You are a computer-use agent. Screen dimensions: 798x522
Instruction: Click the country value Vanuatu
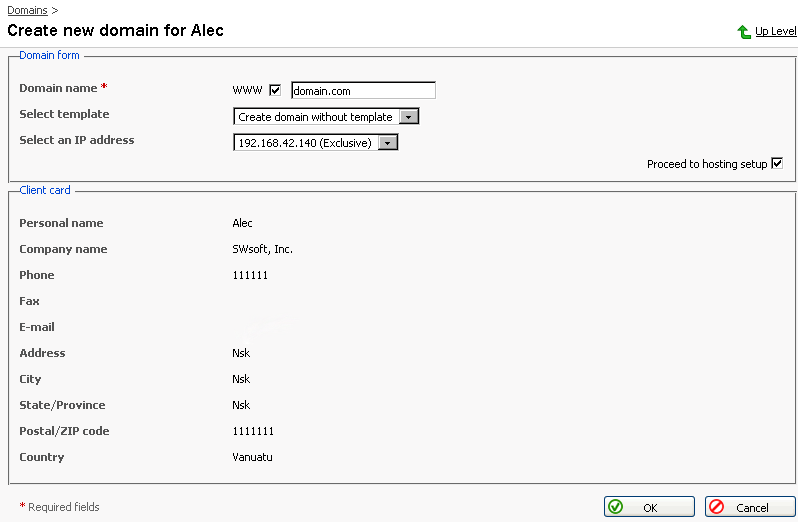252,457
